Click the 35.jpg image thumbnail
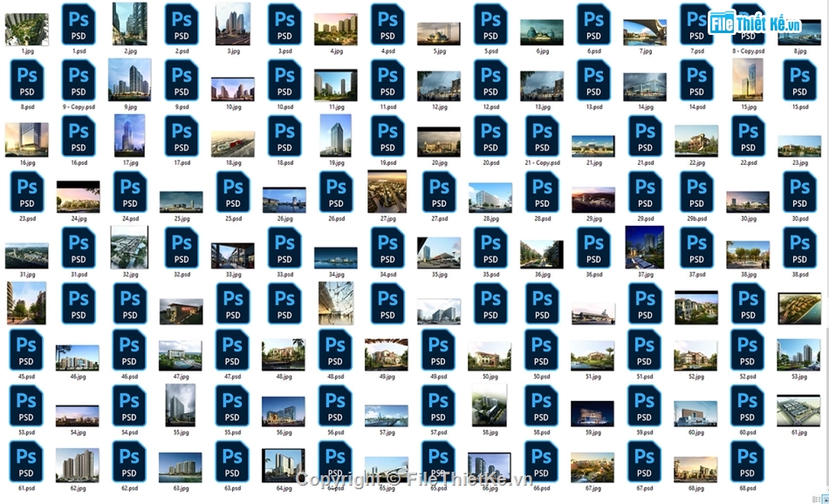The width and height of the screenshot is (829, 504). (x=439, y=253)
